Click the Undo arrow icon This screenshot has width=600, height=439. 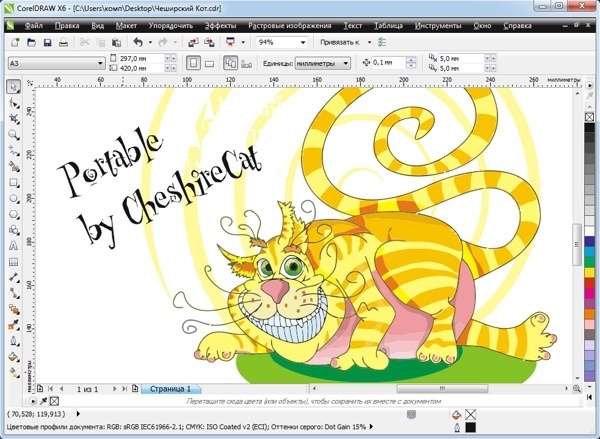pyautogui.click(x=137, y=43)
